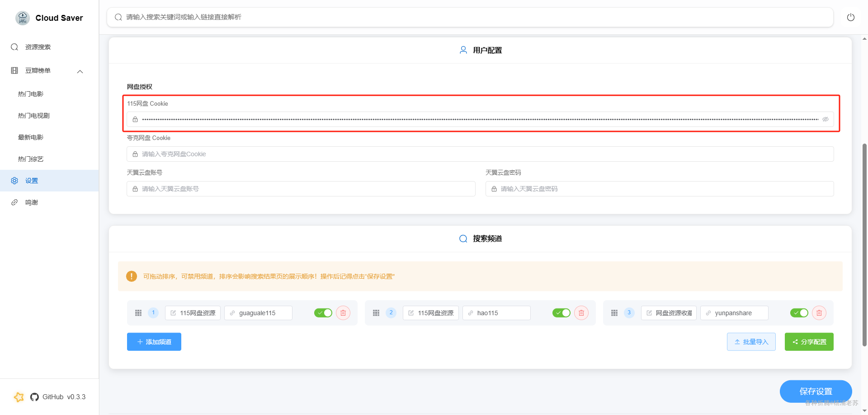Open 鸣谢 page in sidebar

49,202
